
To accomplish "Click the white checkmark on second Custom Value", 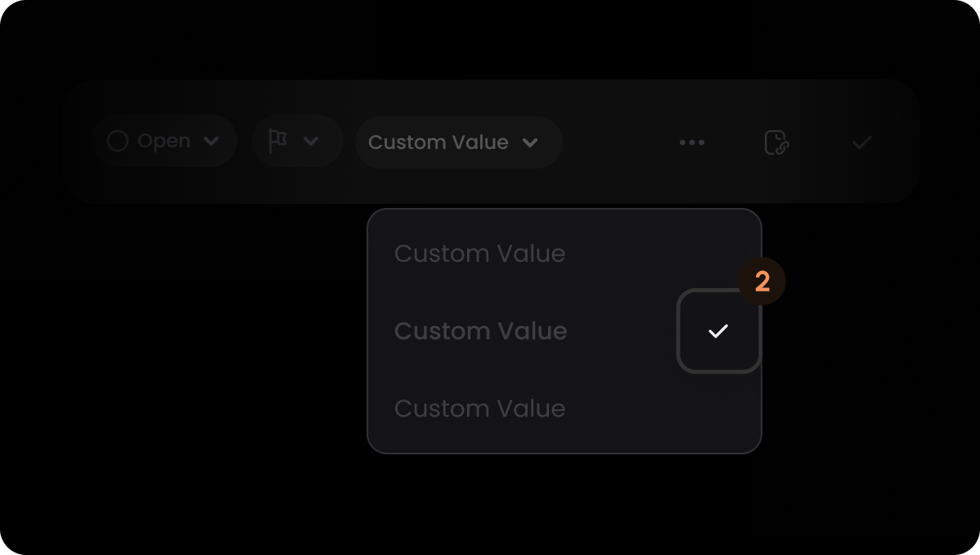I will tap(718, 331).
